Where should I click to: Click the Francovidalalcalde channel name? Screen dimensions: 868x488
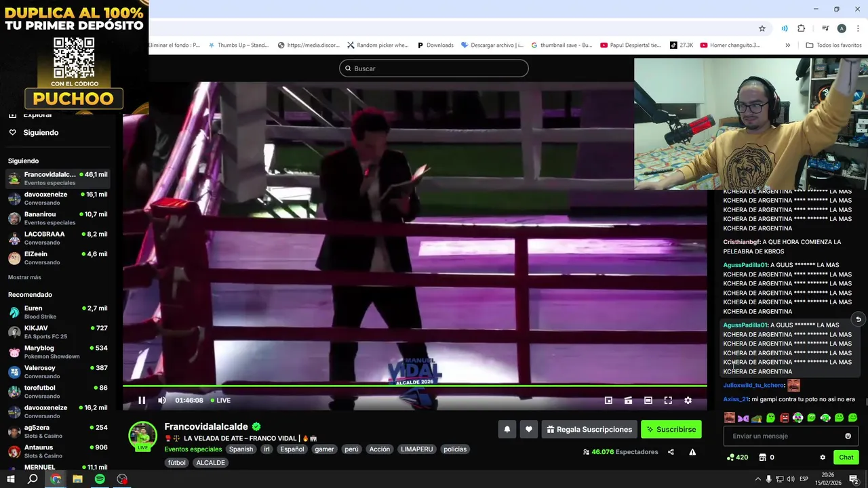click(206, 427)
